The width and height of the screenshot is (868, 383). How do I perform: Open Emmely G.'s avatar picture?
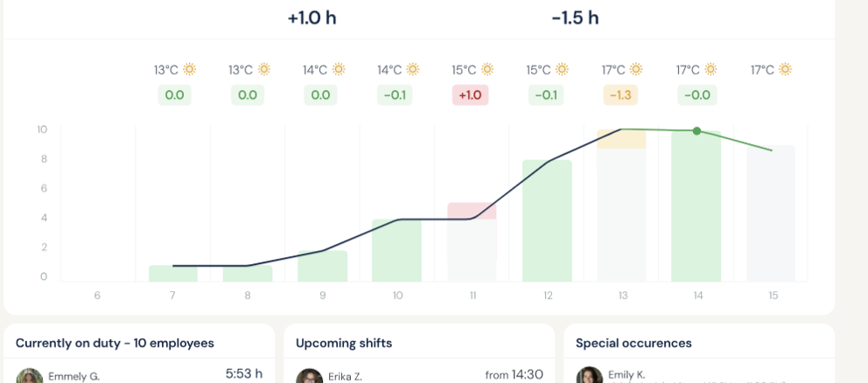point(29,376)
